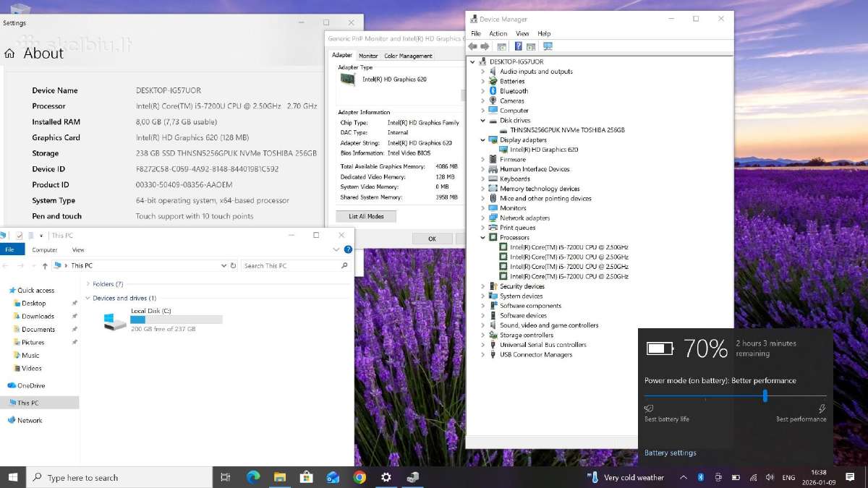Click the Task View icon on the taskbar

click(x=225, y=477)
